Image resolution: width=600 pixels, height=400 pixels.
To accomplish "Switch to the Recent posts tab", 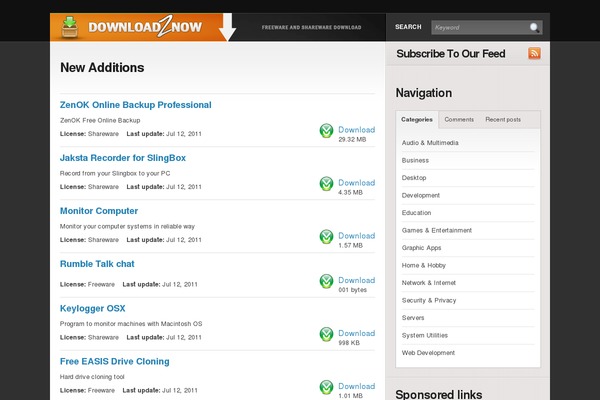I will pos(503,119).
